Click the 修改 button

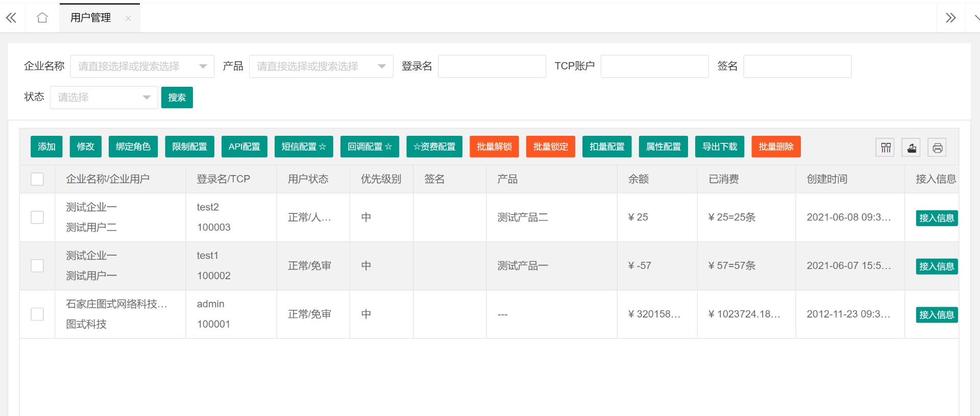click(x=86, y=146)
